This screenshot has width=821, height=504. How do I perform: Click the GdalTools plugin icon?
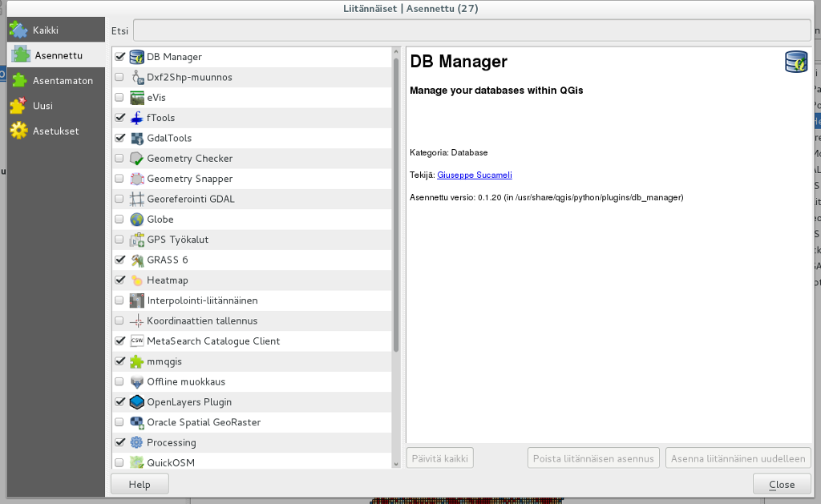coord(137,138)
